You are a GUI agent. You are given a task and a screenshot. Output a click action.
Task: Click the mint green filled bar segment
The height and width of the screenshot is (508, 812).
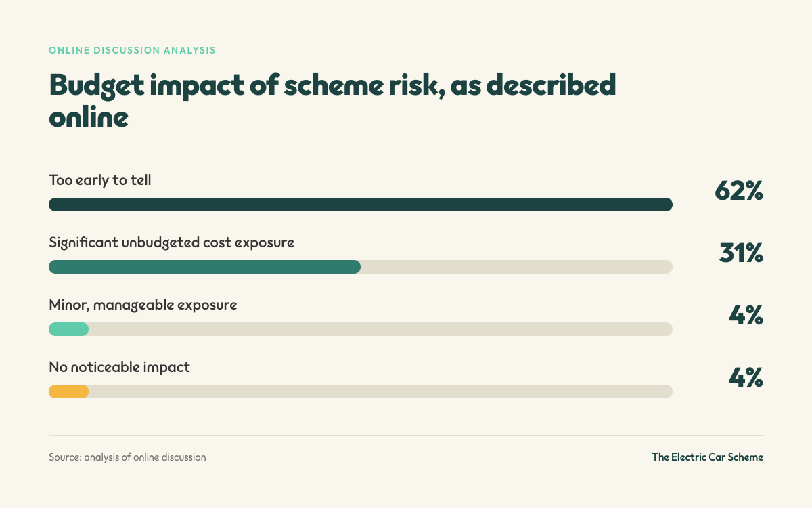click(x=68, y=329)
